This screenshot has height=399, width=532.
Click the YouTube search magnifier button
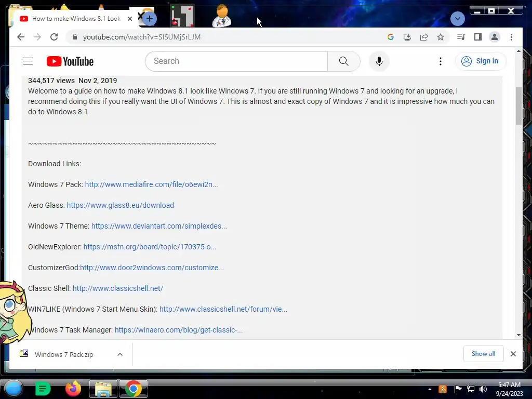point(344,61)
